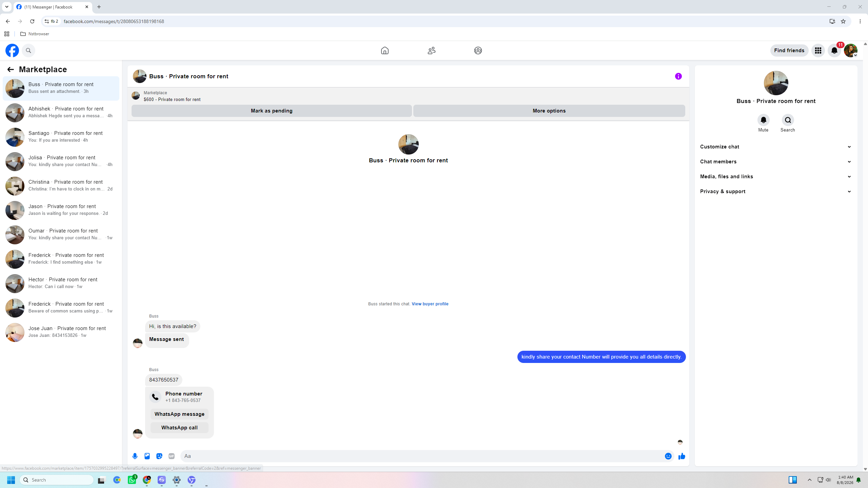Image resolution: width=868 pixels, height=488 pixels.
Task: Open the Groups navigation icon
Action: point(478,50)
